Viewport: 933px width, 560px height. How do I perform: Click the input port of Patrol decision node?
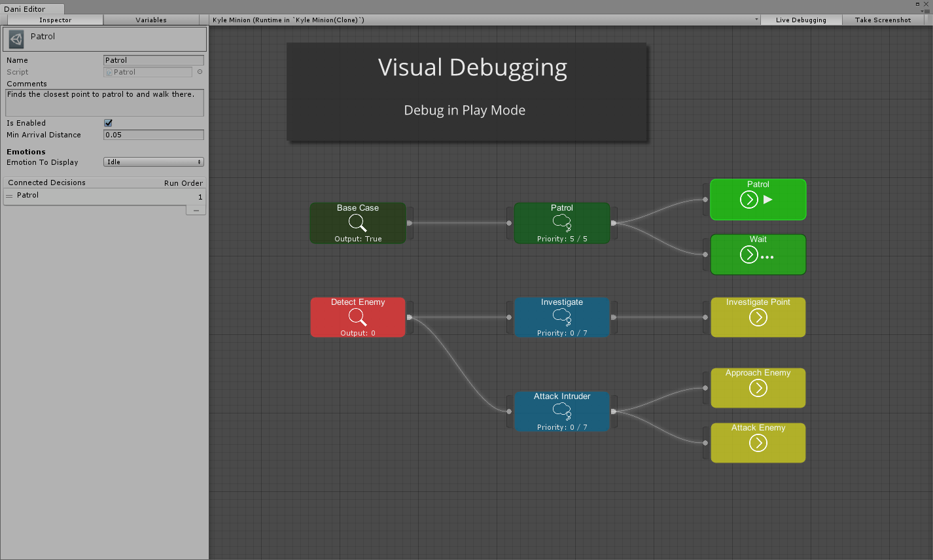coord(509,223)
